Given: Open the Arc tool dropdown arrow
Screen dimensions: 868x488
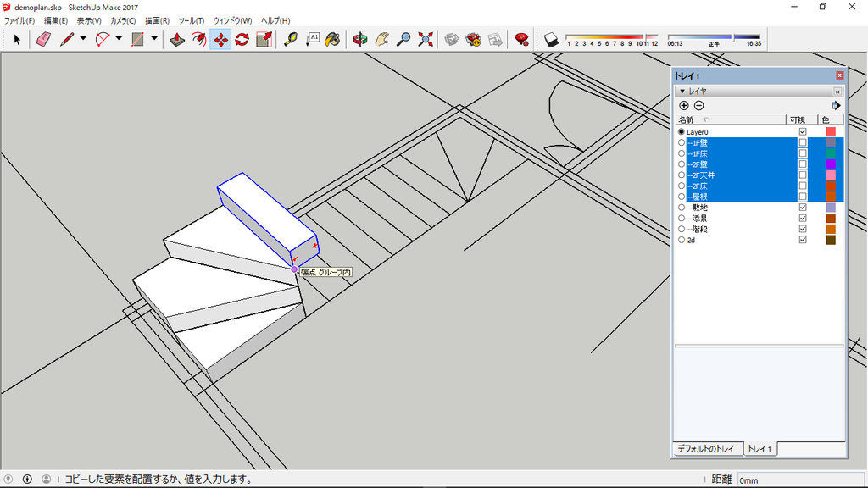Looking at the screenshot, I should [x=119, y=39].
